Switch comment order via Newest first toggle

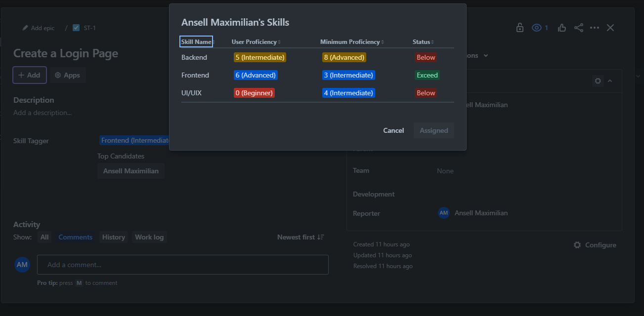[x=301, y=237]
